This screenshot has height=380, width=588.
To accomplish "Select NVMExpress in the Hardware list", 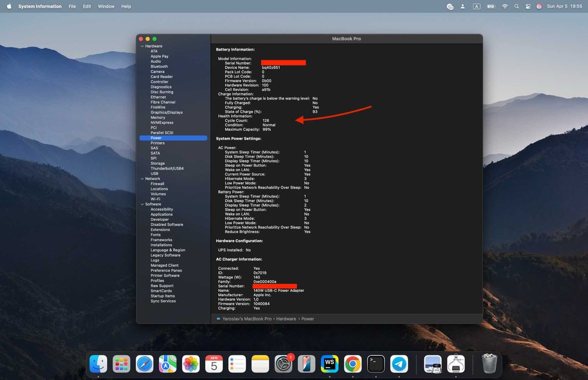I will [x=162, y=123].
